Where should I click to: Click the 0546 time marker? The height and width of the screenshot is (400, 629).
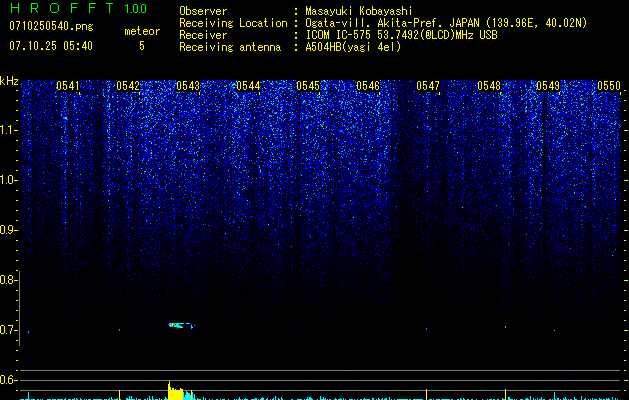pyautogui.click(x=368, y=86)
